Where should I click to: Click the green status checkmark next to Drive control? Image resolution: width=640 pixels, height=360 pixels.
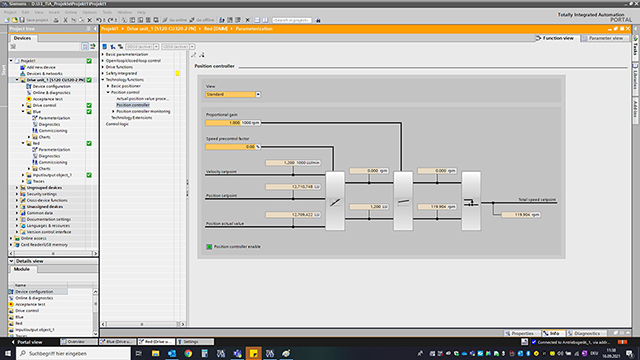coord(89,105)
